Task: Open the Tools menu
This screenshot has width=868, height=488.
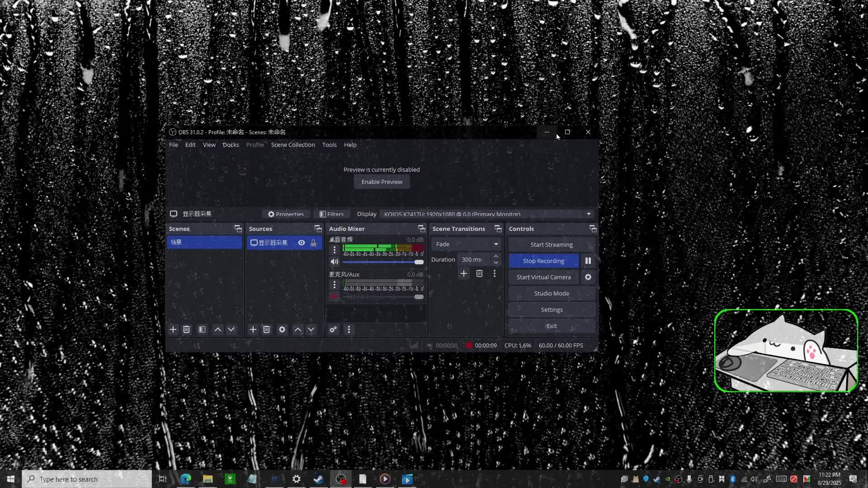Action: (x=329, y=145)
